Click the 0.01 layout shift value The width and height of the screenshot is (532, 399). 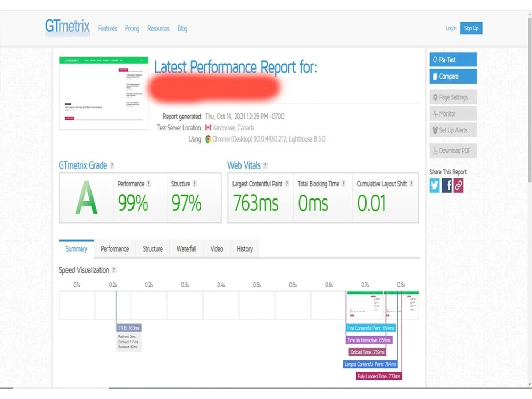point(371,203)
